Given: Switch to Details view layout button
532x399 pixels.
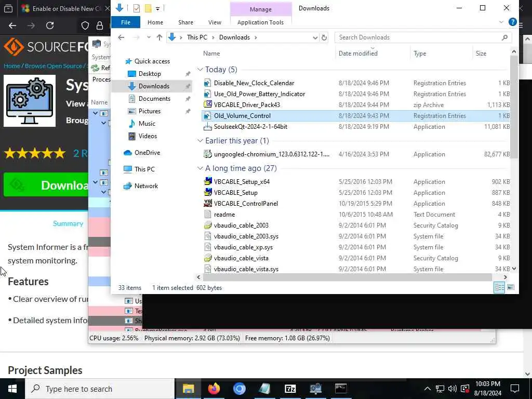Looking at the screenshot, I should pos(499,287).
